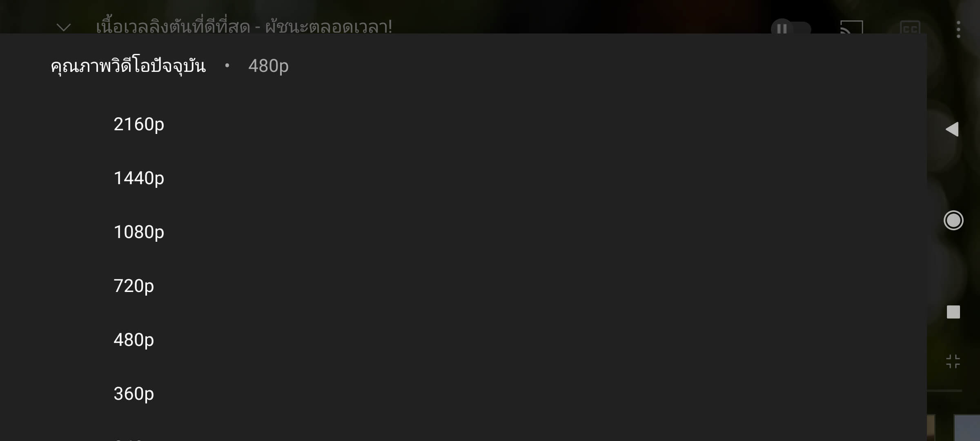Viewport: 980px width, 441px height.
Task: Click the current video quality header
Action: click(128, 66)
